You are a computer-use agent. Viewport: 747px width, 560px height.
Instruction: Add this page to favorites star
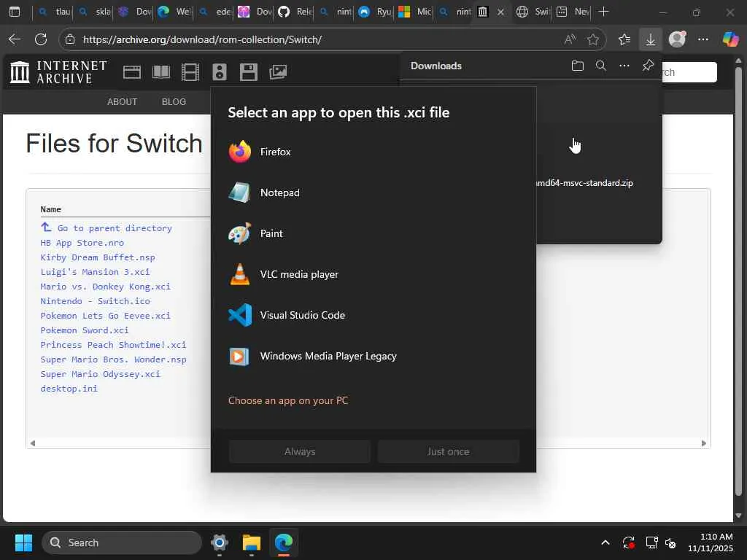click(x=592, y=39)
